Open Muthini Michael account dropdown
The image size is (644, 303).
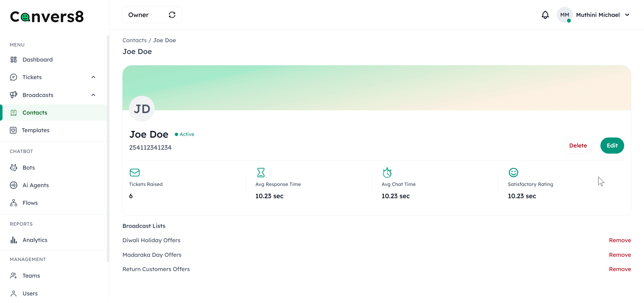point(627,15)
